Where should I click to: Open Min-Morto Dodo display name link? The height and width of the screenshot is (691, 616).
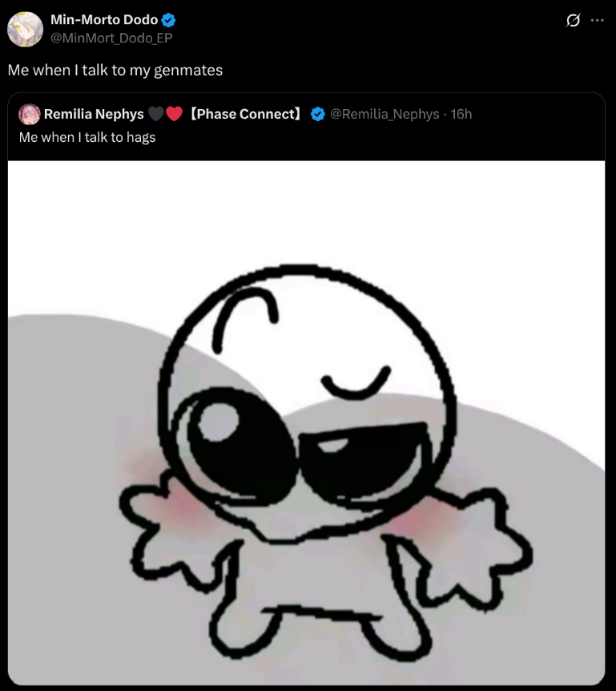click(x=104, y=20)
